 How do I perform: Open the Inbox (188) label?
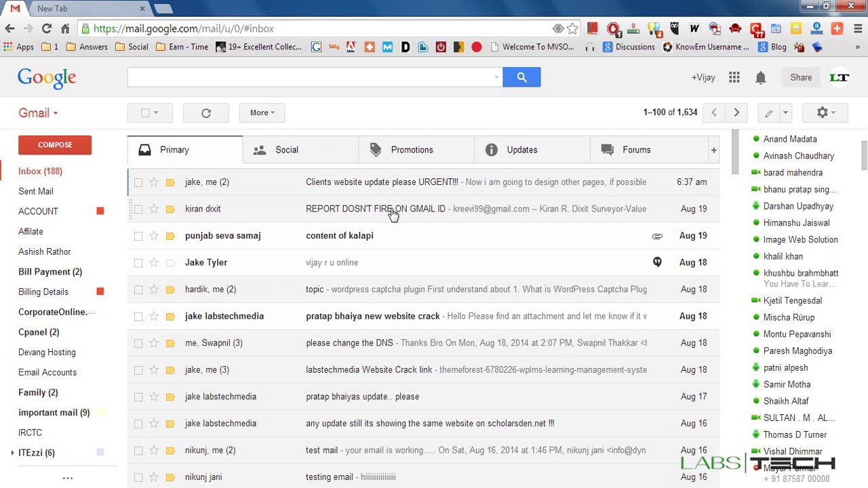pyautogui.click(x=40, y=171)
